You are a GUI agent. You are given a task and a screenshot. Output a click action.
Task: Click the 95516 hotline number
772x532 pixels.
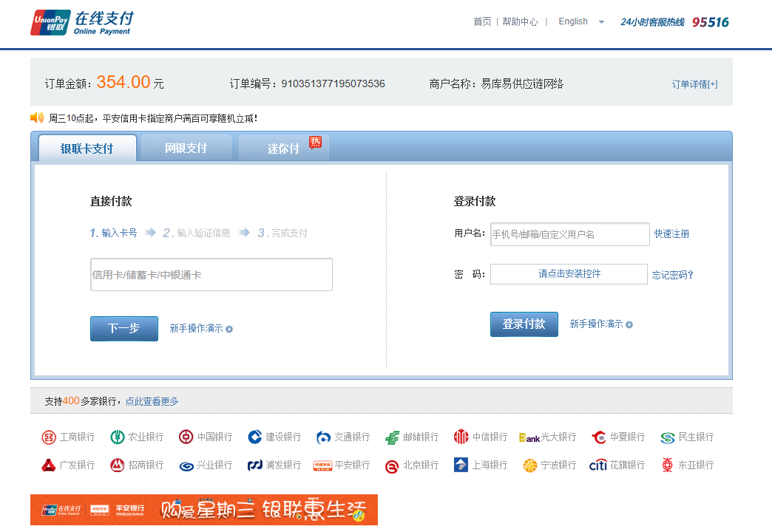pyautogui.click(x=711, y=22)
